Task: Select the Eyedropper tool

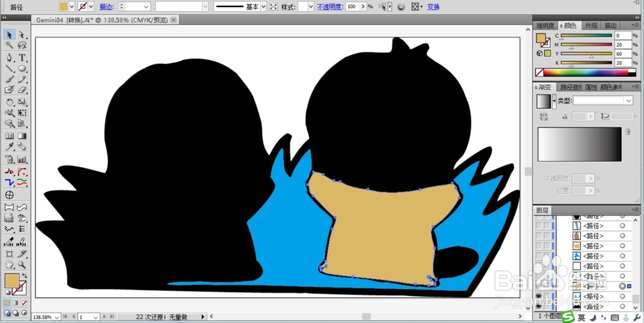Action: [10, 147]
